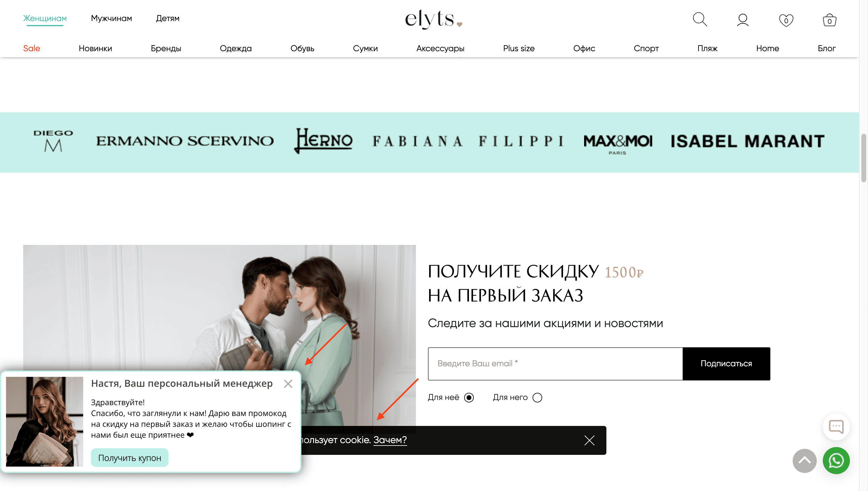Select the 'Для него' radio button
Image resolution: width=868 pixels, height=491 pixels.
click(x=537, y=398)
